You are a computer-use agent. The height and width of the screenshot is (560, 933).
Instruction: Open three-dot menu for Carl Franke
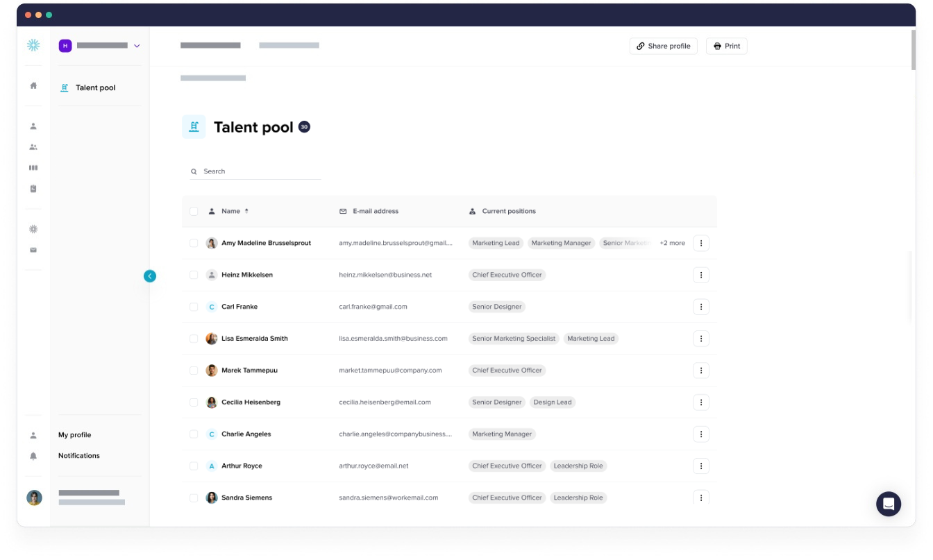701,307
